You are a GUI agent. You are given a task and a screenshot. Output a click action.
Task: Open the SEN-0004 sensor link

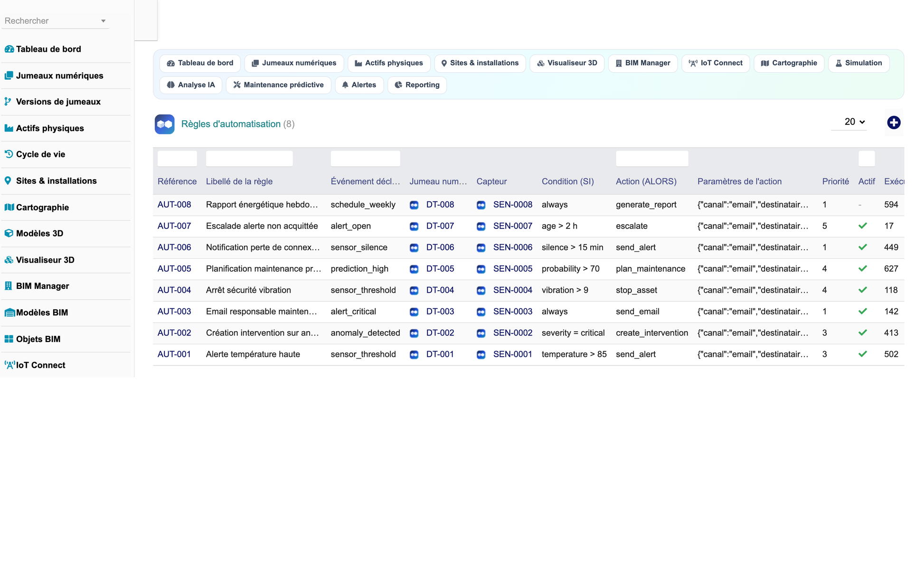tap(512, 290)
